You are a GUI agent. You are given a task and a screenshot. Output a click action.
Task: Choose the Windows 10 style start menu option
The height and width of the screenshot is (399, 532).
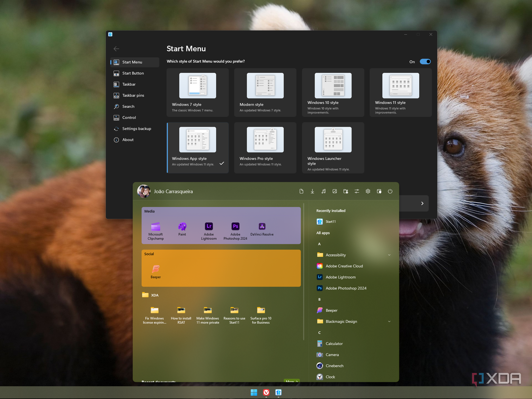(x=333, y=92)
